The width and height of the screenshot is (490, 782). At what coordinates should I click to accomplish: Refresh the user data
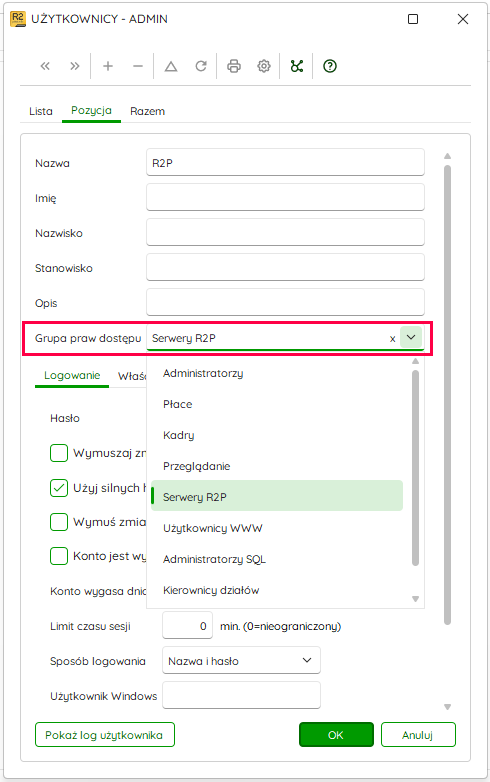pyautogui.click(x=201, y=66)
